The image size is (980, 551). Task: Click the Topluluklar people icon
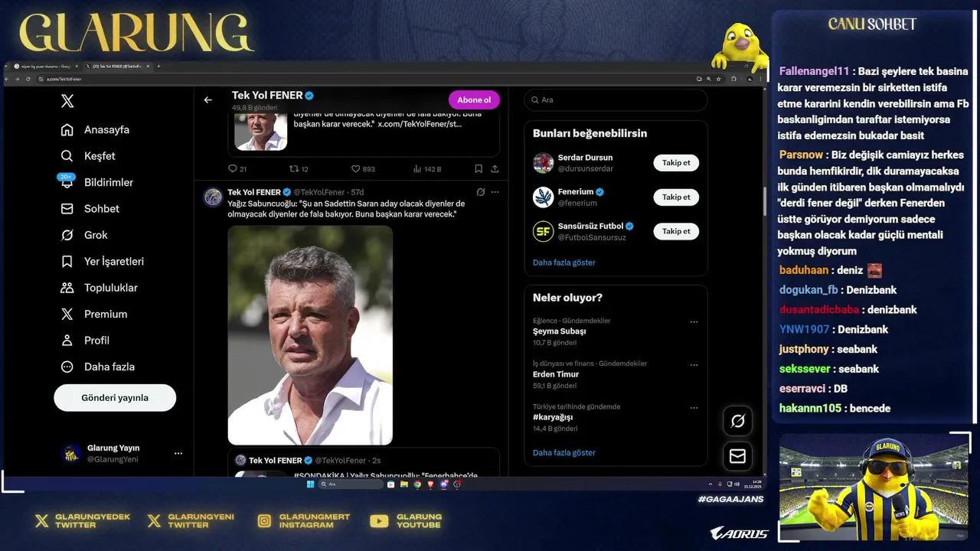(x=67, y=288)
